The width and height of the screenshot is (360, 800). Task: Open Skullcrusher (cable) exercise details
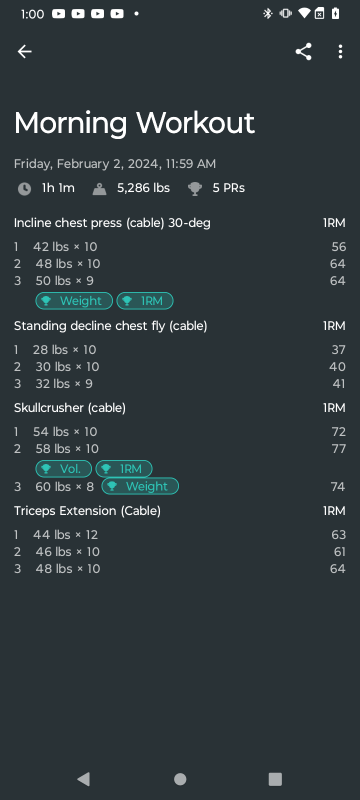click(x=70, y=408)
